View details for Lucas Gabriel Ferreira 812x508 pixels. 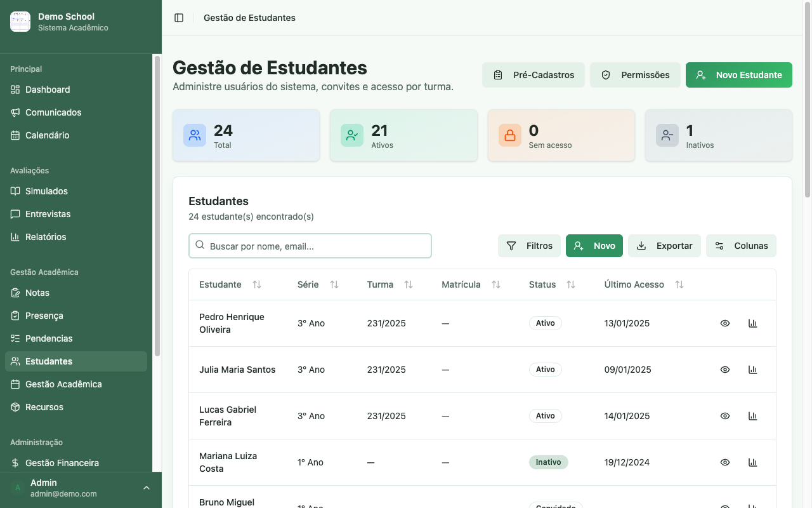[x=725, y=416]
